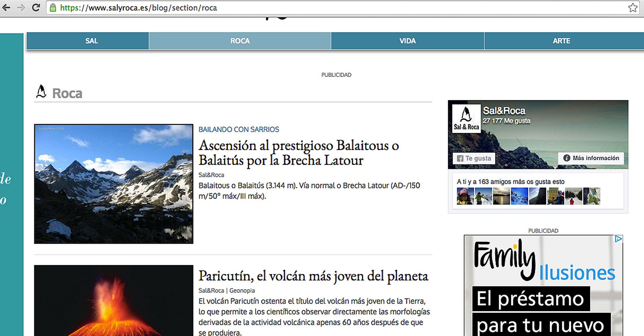This screenshot has height=336, width=644.
Task: Click the Roca section heading logo icon
Action: click(x=41, y=92)
